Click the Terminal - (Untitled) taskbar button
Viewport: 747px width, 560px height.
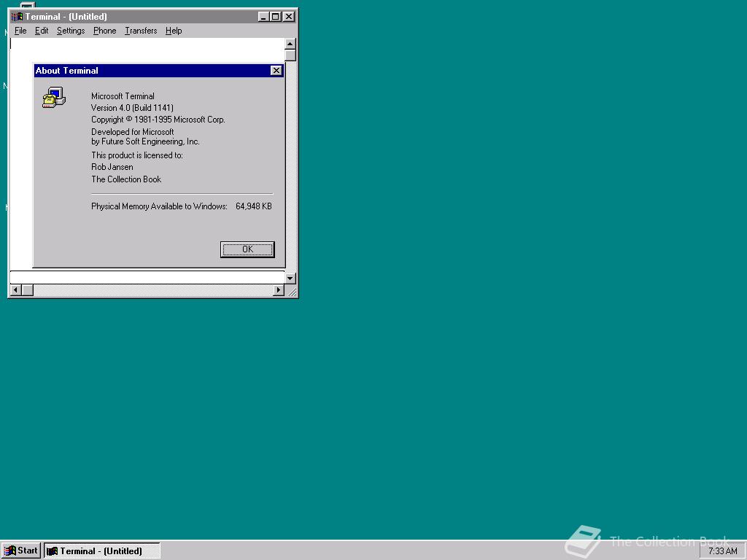click(102, 551)
